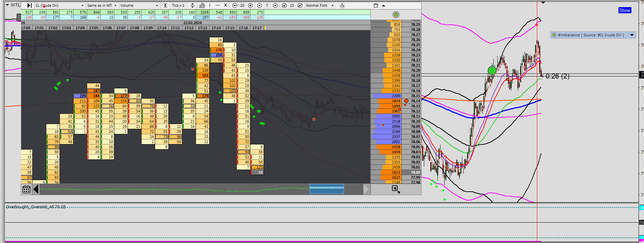
Task: Click the Overbought_Oversold_All 70.05 indicator label
Action: [36, 207]
